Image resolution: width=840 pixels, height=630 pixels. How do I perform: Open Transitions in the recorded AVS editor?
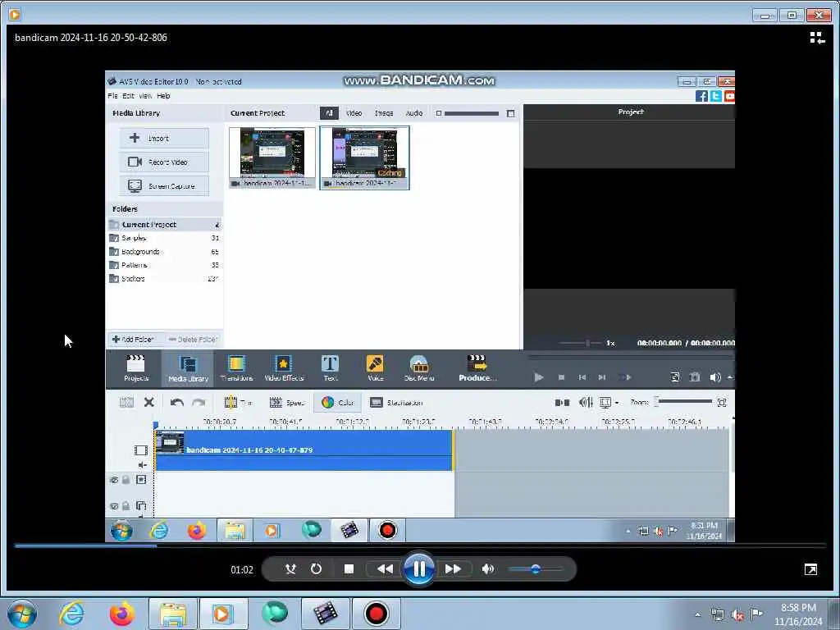236,368
